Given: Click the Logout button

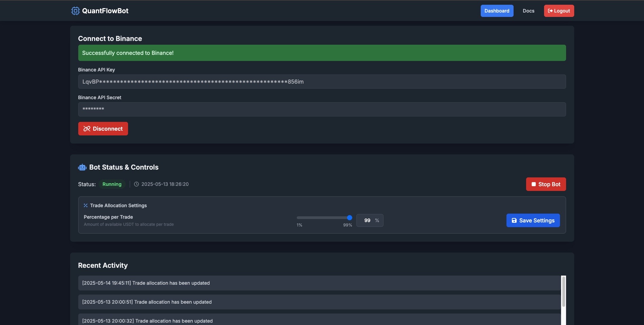Looking at the screenshot, I should (x=559, y=10).
